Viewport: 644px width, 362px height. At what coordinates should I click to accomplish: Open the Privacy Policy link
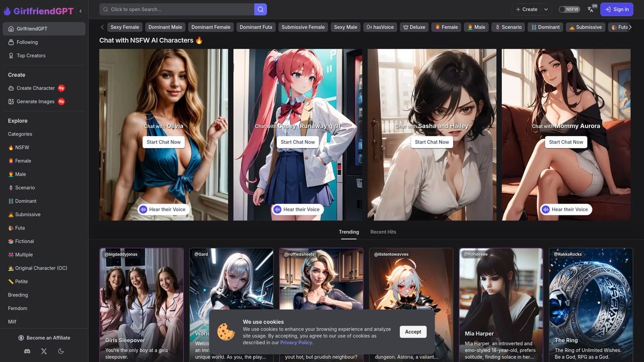296,343
